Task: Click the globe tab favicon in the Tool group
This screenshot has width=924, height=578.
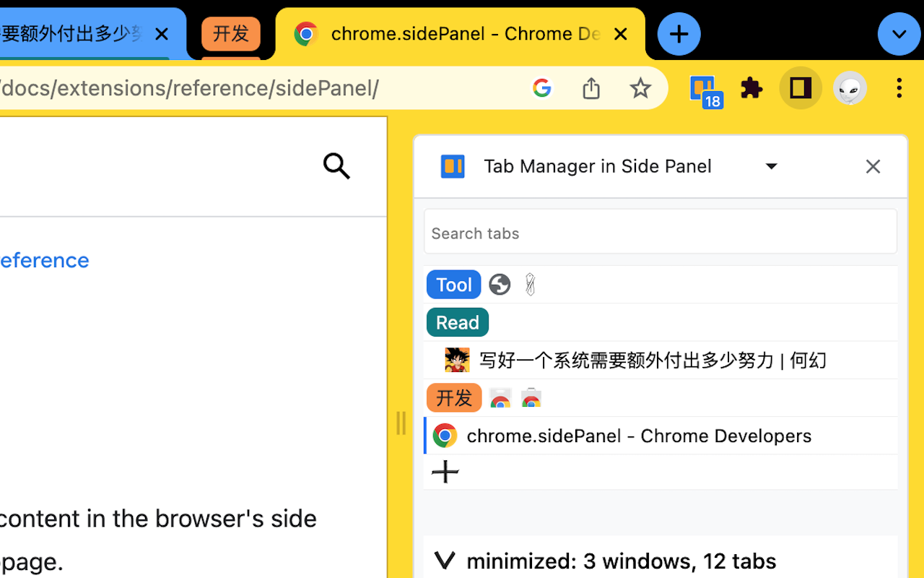Action: [x=500, y=285]
